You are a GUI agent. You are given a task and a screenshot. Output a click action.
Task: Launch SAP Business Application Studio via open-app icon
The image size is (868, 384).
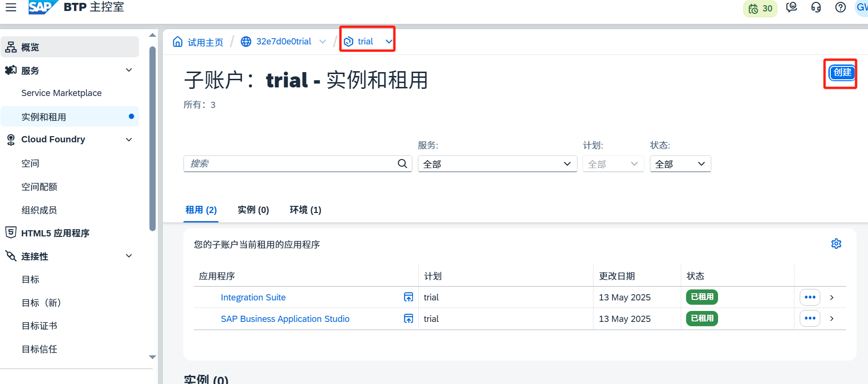tap(409, 319)
